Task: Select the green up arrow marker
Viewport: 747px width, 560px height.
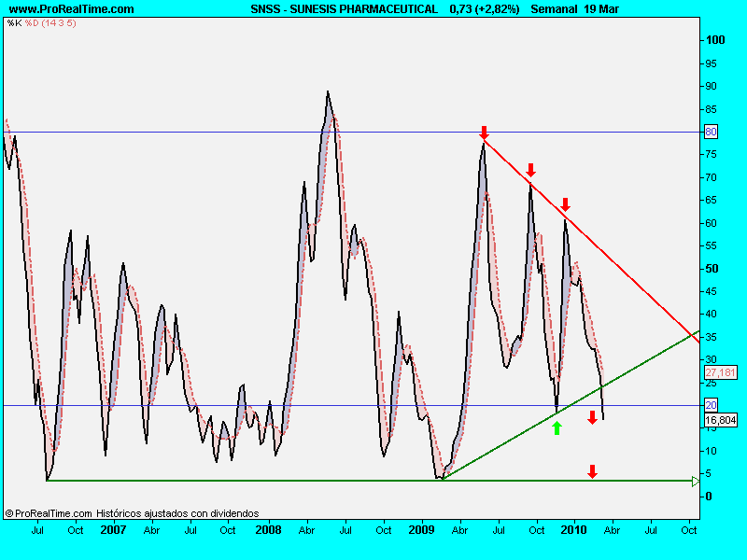Action: click(x=557, y=427)
